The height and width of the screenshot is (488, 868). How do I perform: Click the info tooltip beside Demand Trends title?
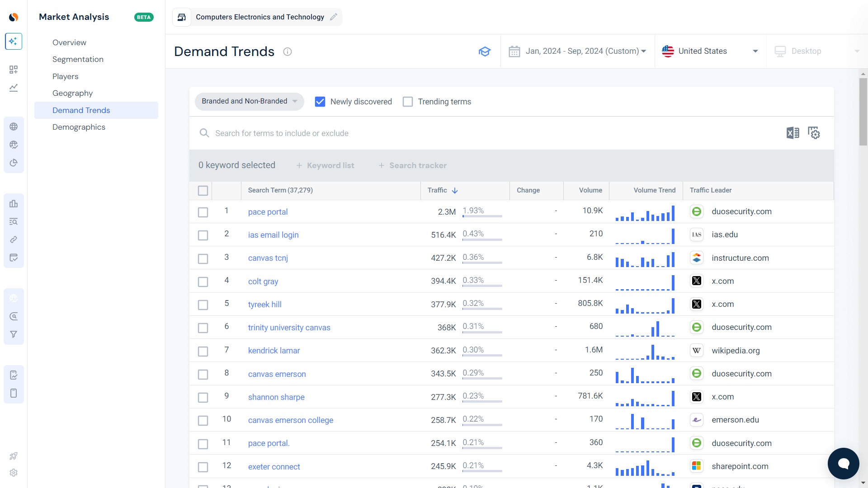point(288,52)
